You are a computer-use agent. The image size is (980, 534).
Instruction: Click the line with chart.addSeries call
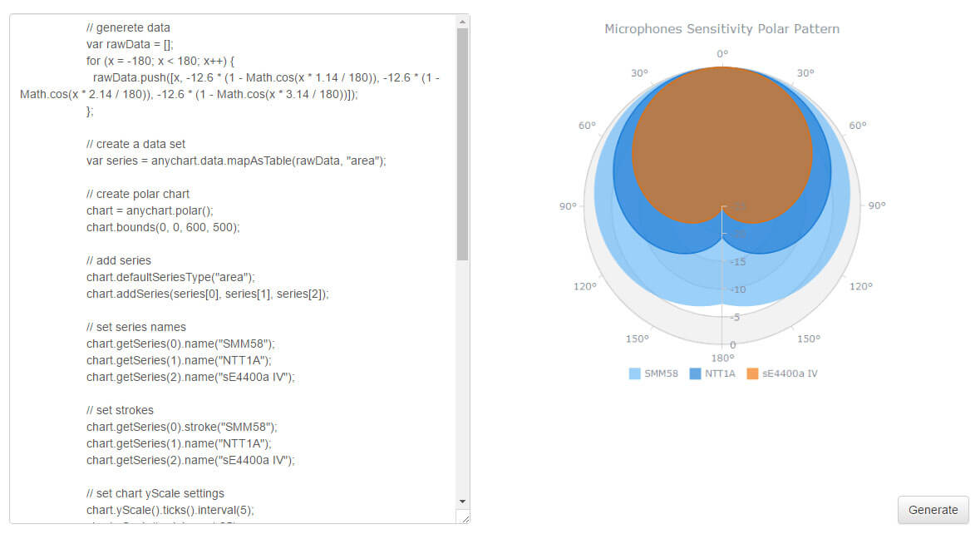208,294
